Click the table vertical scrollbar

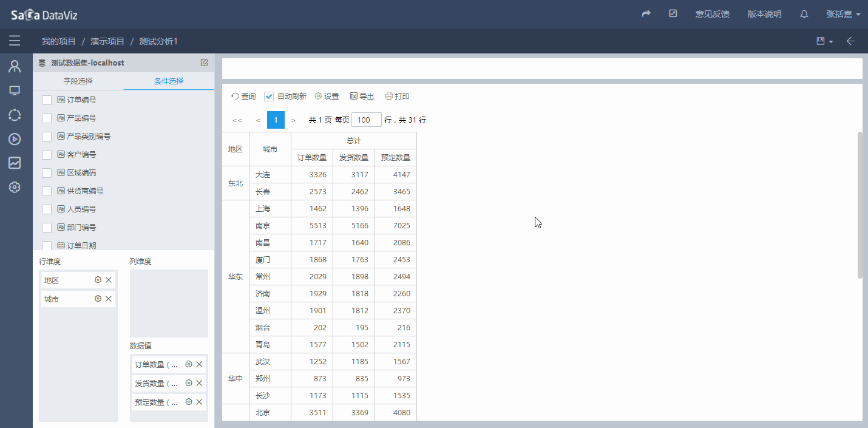tap(860, 205)
